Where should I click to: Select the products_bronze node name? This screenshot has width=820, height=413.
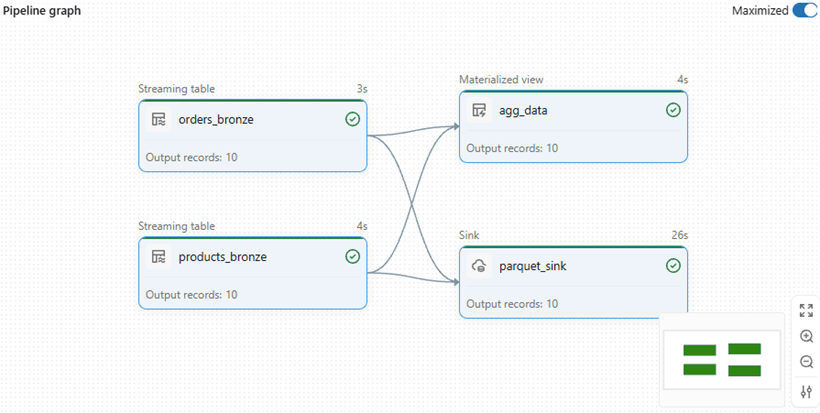tap(222, 257)
